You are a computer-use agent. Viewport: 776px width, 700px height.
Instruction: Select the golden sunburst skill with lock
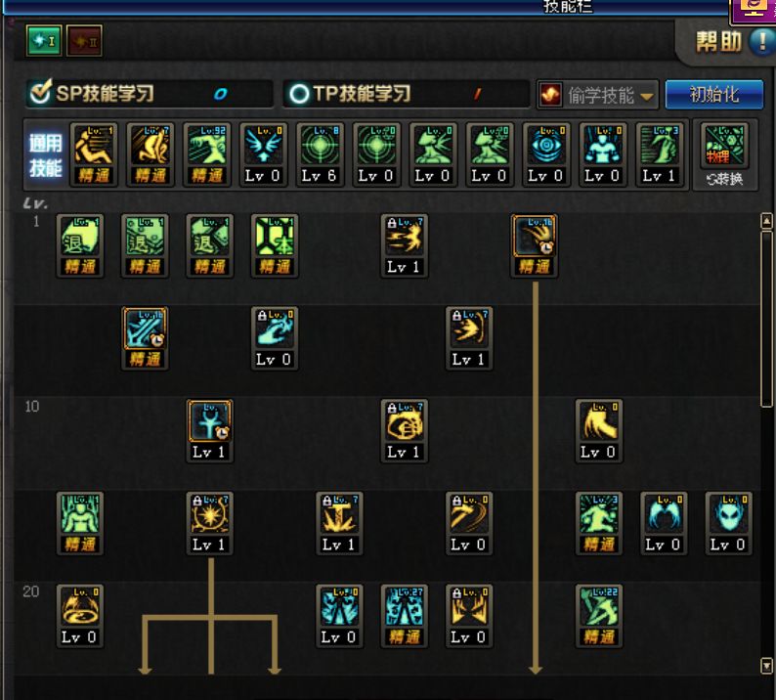[x=209, y=515]
